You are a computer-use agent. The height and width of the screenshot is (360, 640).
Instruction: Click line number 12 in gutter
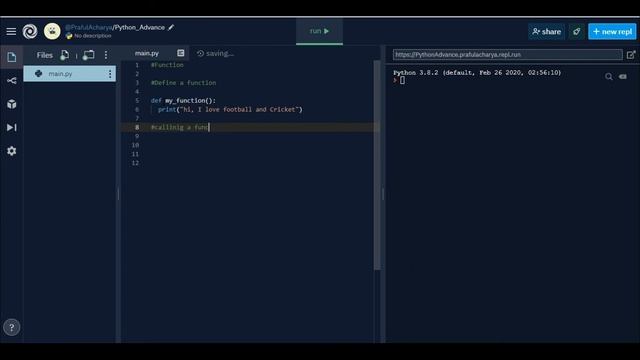[x=135, y=163]
